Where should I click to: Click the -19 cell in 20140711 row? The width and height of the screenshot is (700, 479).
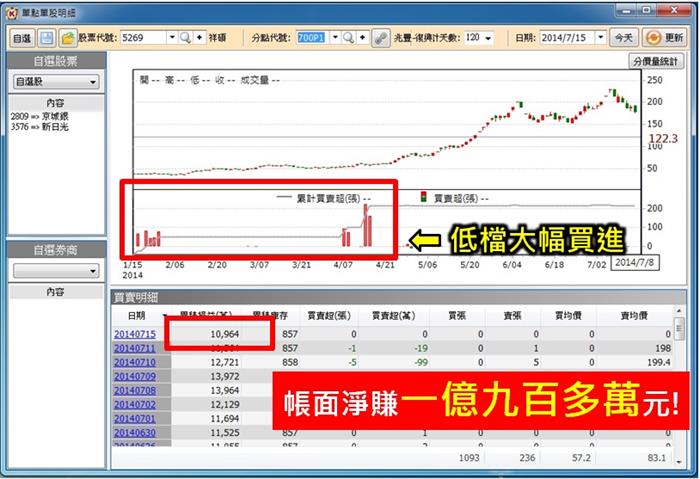click(x=420, y=348)
